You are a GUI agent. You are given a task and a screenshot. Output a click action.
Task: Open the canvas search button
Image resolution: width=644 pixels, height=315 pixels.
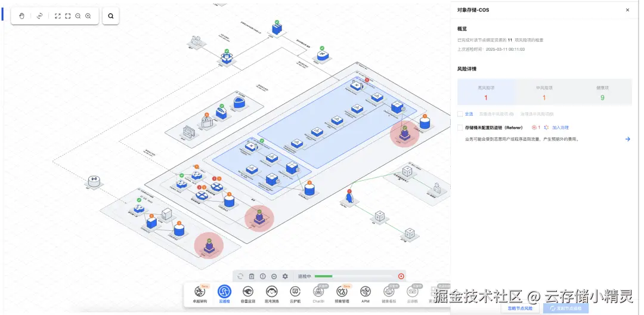110,16
